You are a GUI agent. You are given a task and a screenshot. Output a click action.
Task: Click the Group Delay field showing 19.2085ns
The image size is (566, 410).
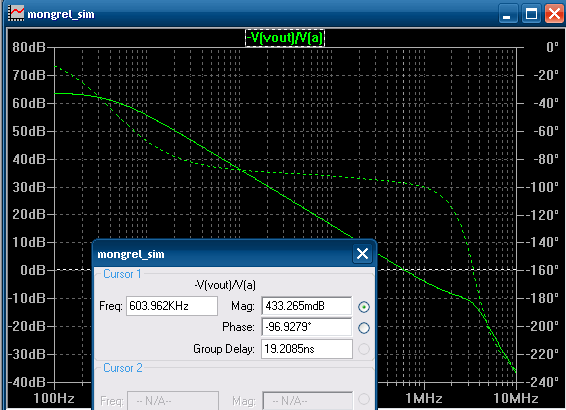306,349
